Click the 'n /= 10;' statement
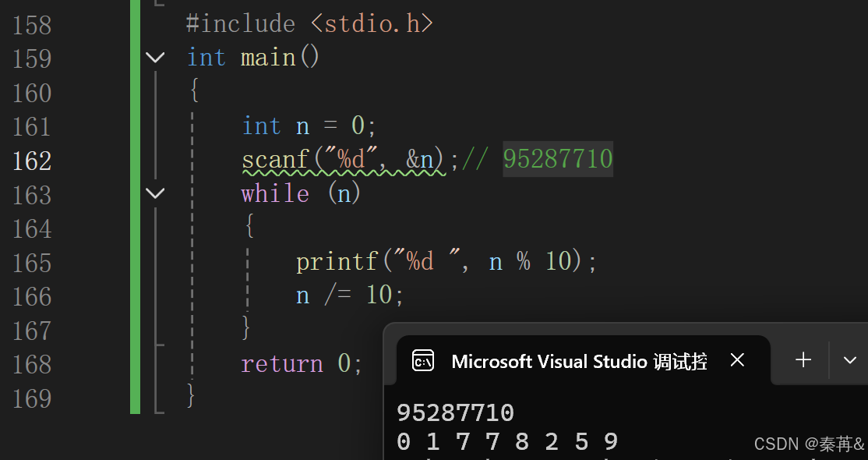The image size is (868, 460). pos(349,295)
